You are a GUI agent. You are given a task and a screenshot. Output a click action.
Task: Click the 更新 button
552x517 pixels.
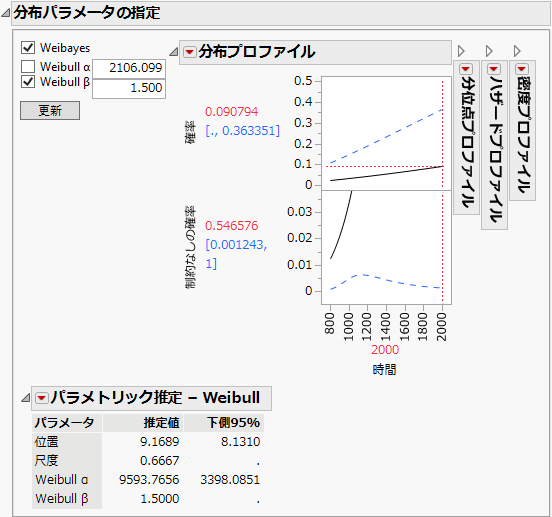click(x=50, y=111)
